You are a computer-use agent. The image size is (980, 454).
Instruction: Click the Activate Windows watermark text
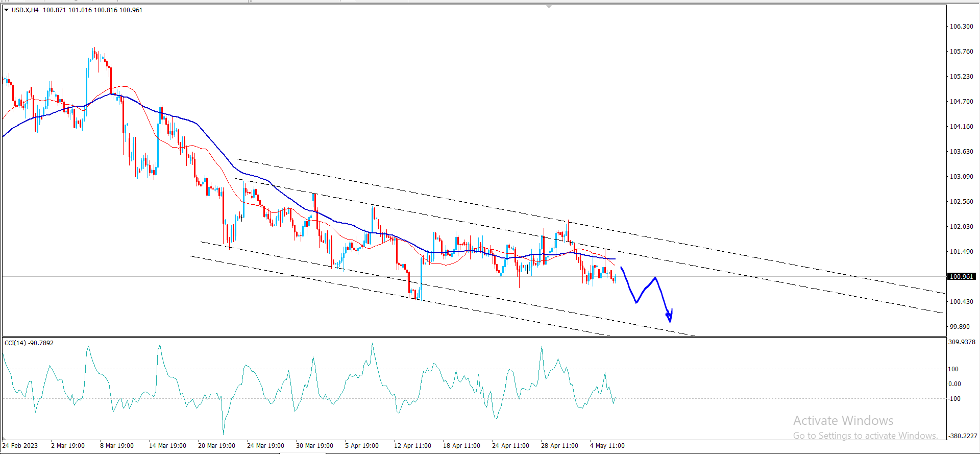(843, 420)
